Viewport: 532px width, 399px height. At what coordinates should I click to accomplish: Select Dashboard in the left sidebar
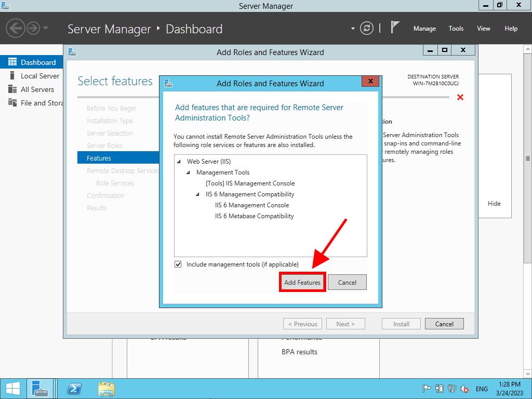[32, 62]
